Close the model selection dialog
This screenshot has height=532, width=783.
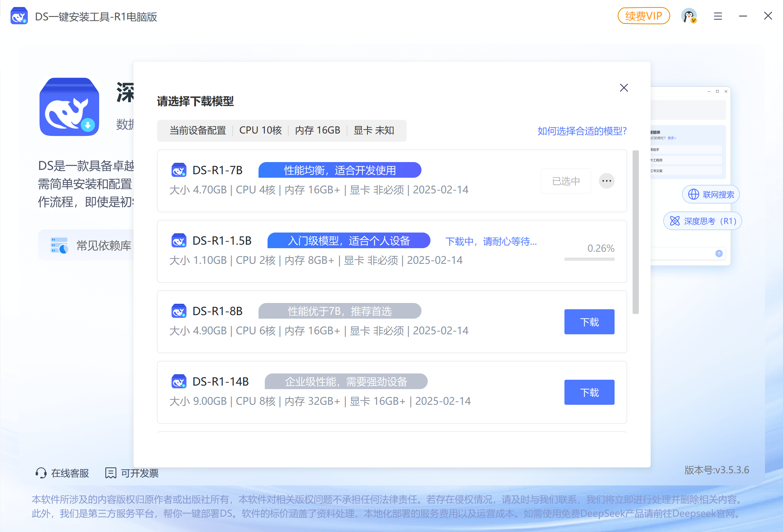pos(624,88)
